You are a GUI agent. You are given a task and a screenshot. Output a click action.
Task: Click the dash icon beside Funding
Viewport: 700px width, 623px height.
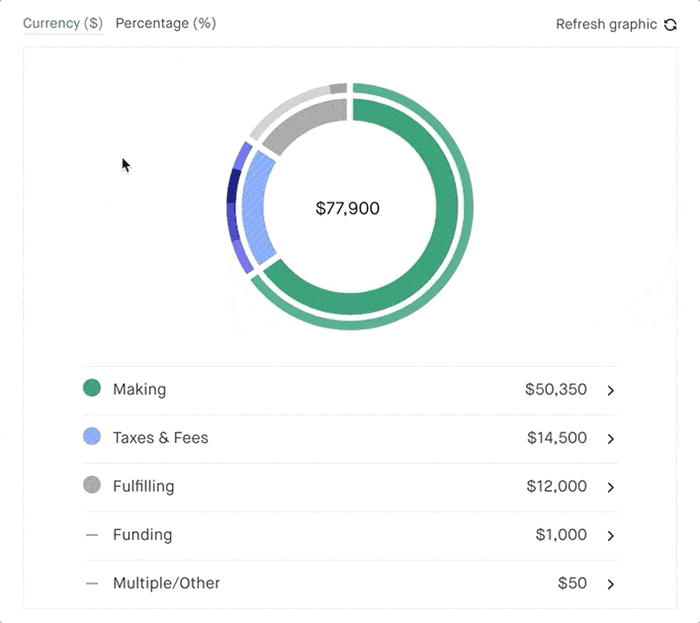coord(92,535)
